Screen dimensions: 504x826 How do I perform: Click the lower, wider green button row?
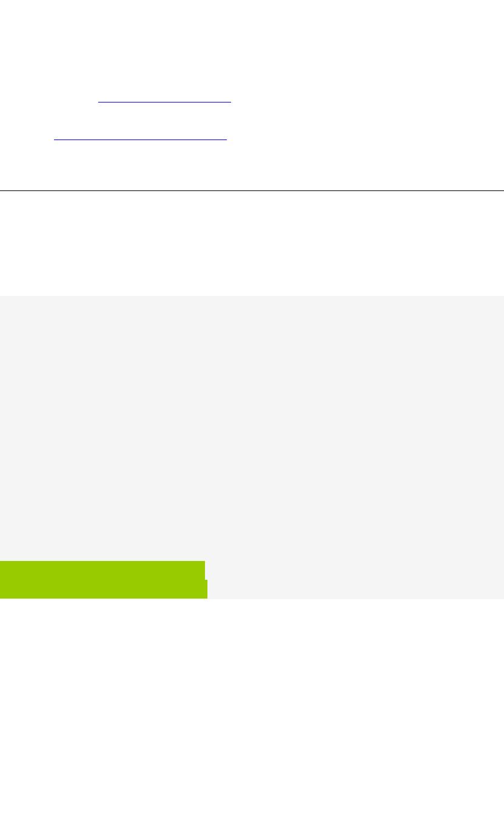coord(103,589)
